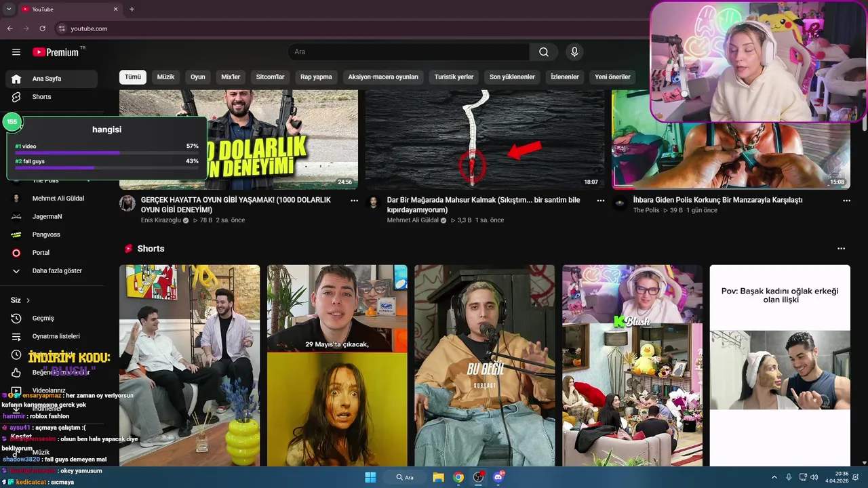Open Ana Sayfa in the sidebar
868x488 pixels.
click(52, 79)
